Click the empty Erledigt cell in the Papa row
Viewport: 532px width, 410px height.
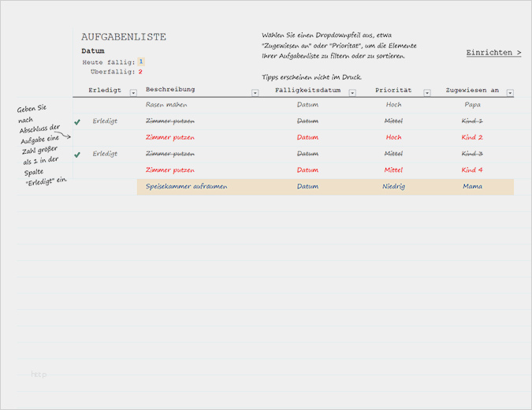(x=105, y=104)
